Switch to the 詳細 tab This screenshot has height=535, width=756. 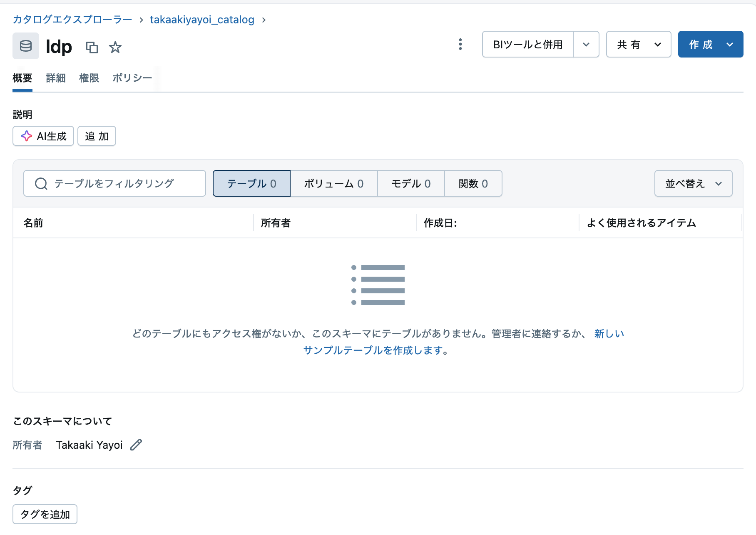(x=56, y=78)
